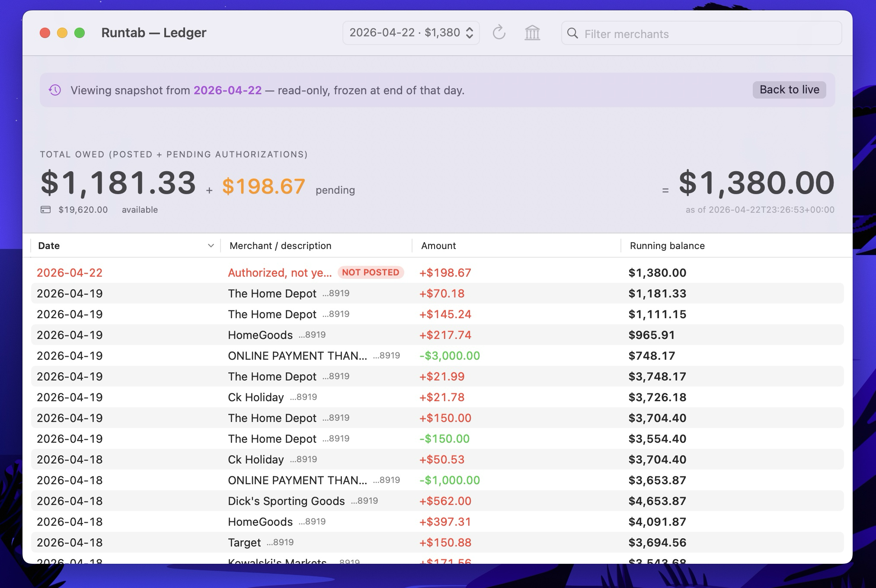Click the -$3,000.00 online payment amount
The image size is (876, 588).
coord(450,356)
